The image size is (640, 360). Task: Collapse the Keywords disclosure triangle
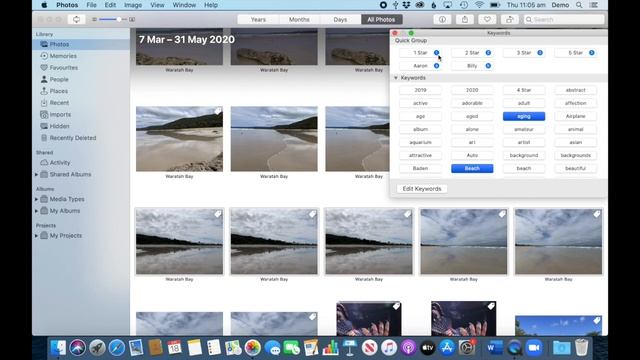(396, 78)
